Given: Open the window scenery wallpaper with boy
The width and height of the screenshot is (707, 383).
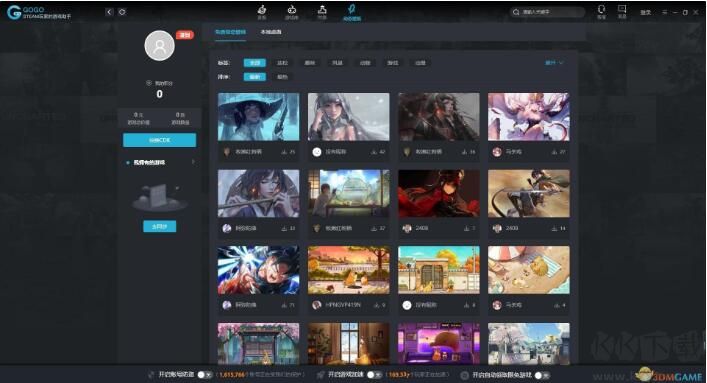Looking at the screenshot, I should coord(349,194).
